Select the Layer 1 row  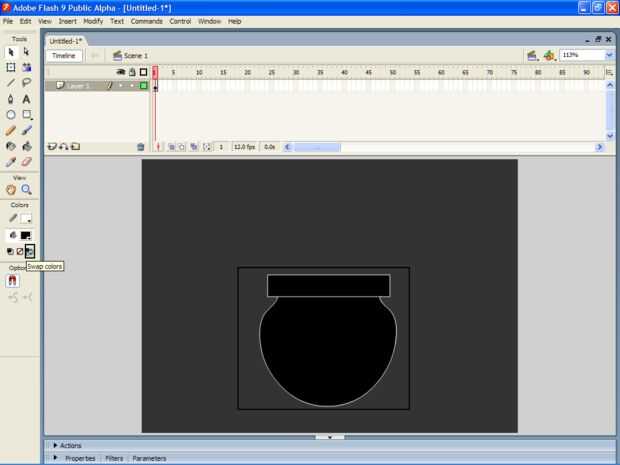click(97, 85)
